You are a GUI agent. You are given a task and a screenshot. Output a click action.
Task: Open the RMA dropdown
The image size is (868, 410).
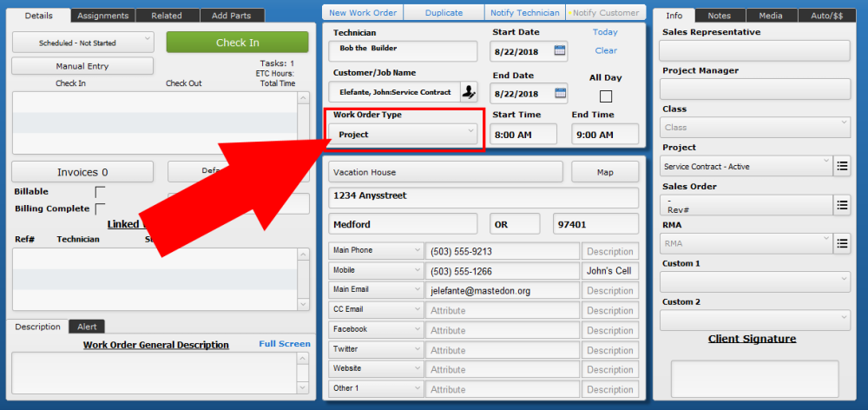[746, 242]
